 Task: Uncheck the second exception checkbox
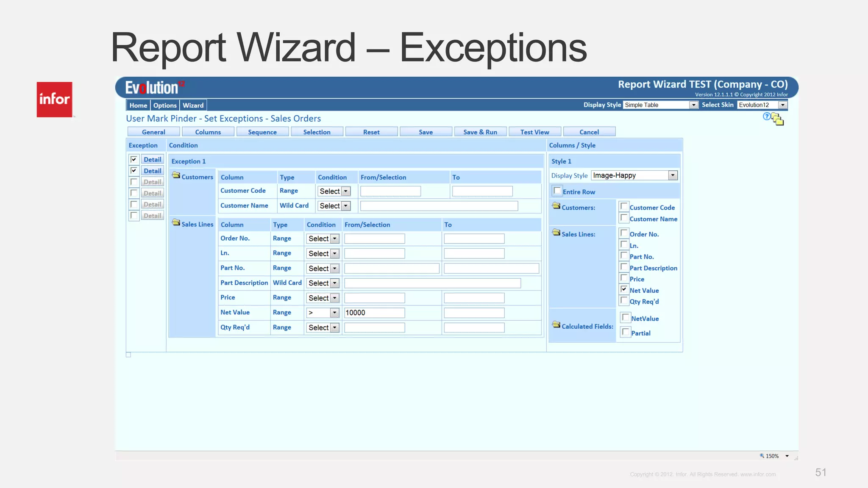tap(134, 171)
